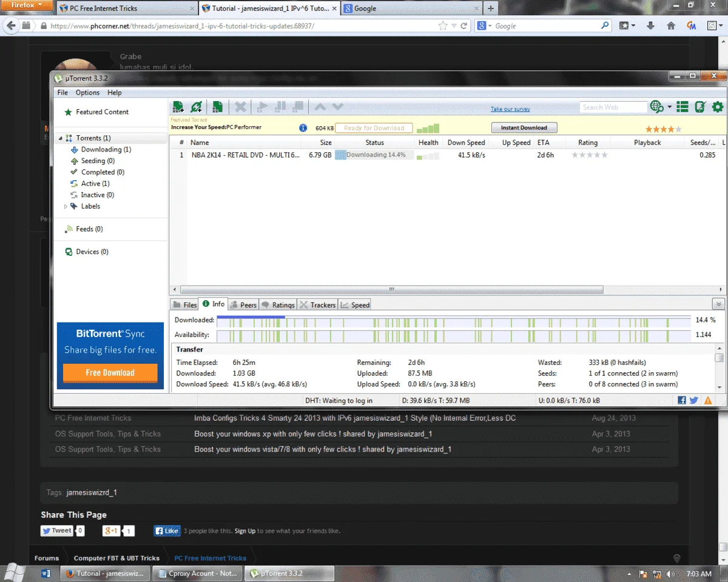This screenshot has width=728, height=582.
Task: Click the Facebook icon in uTorrent status bar
Action: coord(682,400)
